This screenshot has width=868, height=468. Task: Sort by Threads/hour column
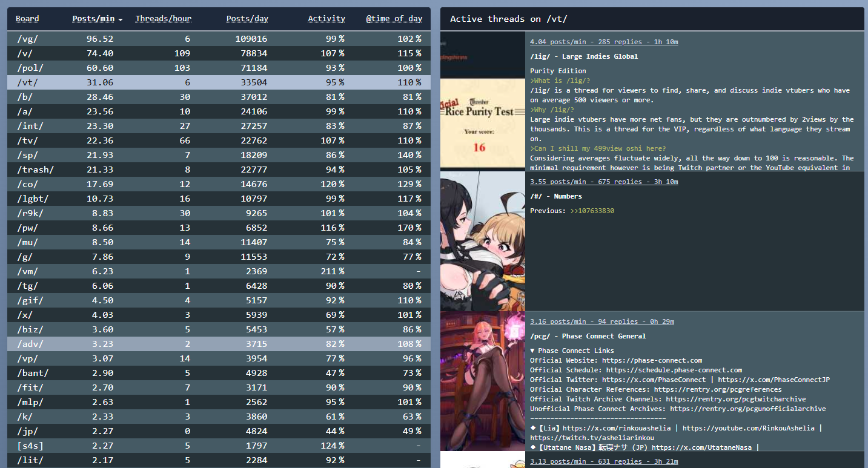coord(163,19)
